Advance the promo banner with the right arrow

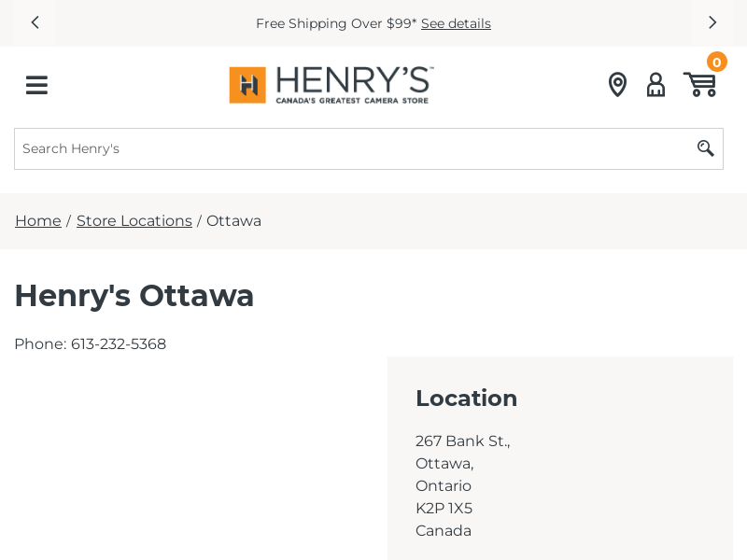pyautogui.click(x=712, y=22)
